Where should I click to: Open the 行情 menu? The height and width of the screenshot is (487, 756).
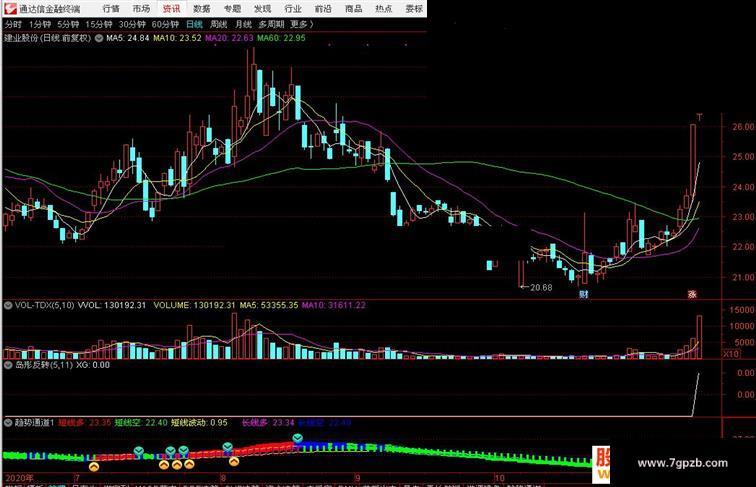click(x=111, y=9)
